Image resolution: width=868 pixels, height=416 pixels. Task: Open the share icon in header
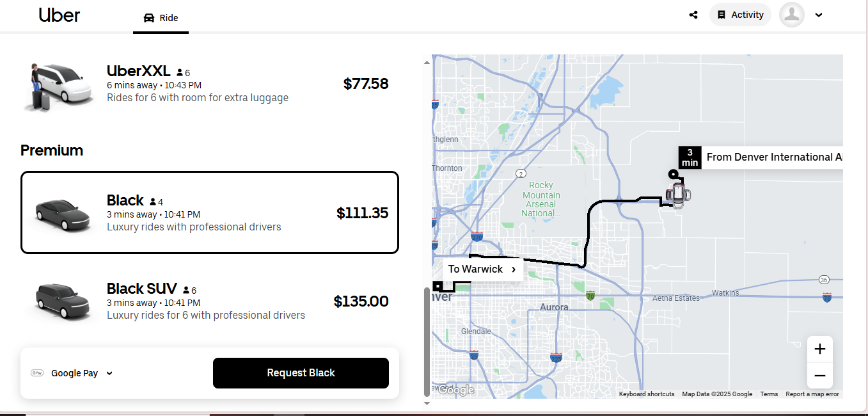[x=693, y=15]
